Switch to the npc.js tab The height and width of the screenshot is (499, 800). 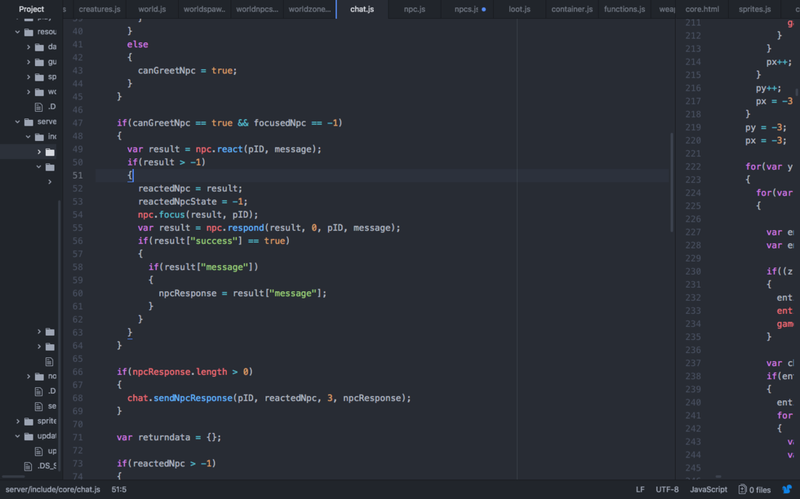pos(414,9)
